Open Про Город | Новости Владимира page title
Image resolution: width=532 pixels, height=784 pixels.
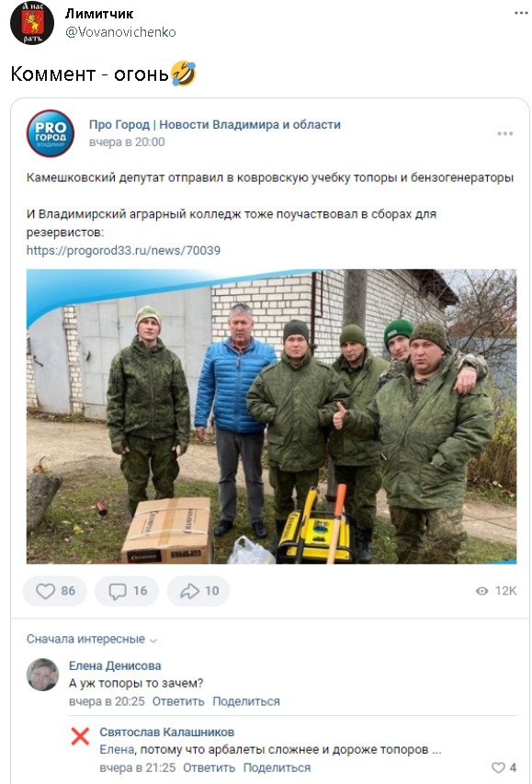pos(214,124)
